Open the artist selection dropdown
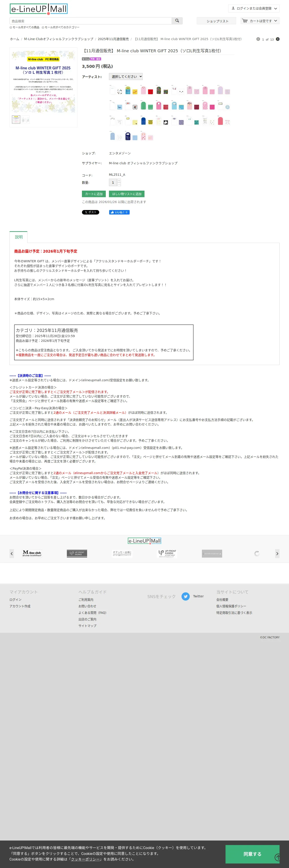 tap(126, 76)
